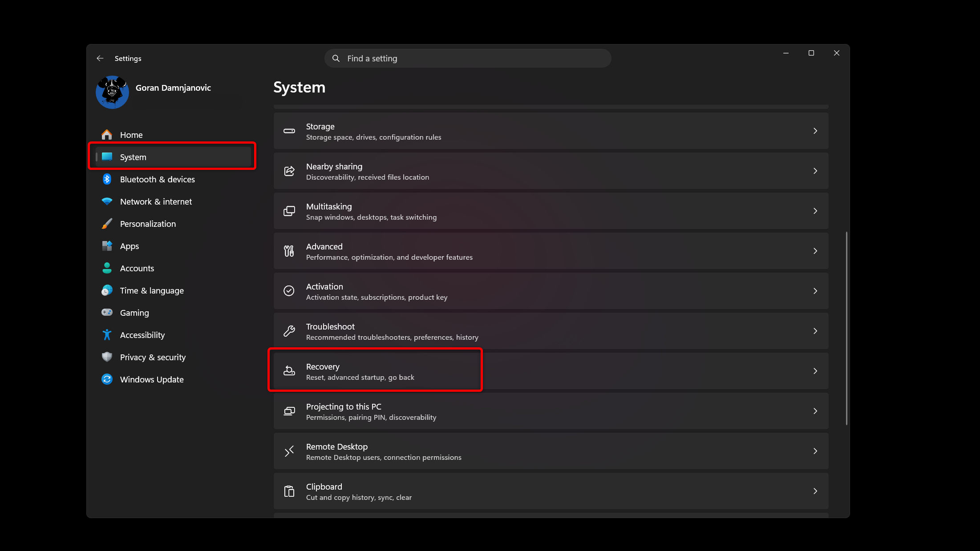Click the Projecting to this PC chevron
980x551 pixels.
pos(815,411)
